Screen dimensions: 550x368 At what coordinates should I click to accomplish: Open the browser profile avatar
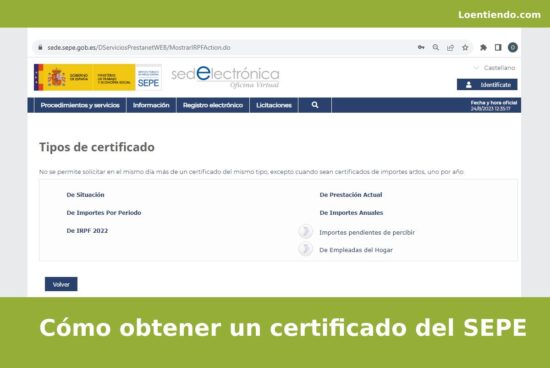point(513,47)
